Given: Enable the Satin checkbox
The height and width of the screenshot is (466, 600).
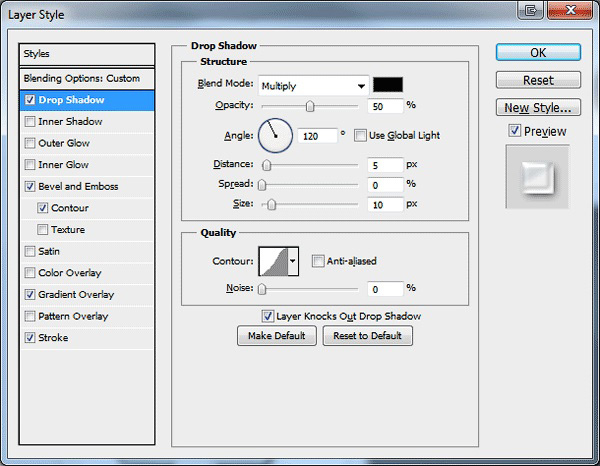Looking at the screenshot, I should tap(30, 251).
